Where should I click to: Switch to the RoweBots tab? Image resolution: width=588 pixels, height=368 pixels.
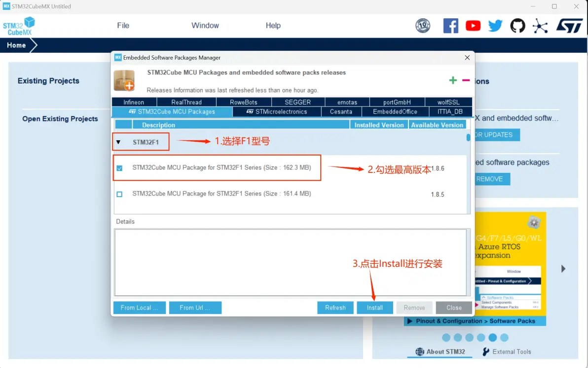[x=244, y=102]
